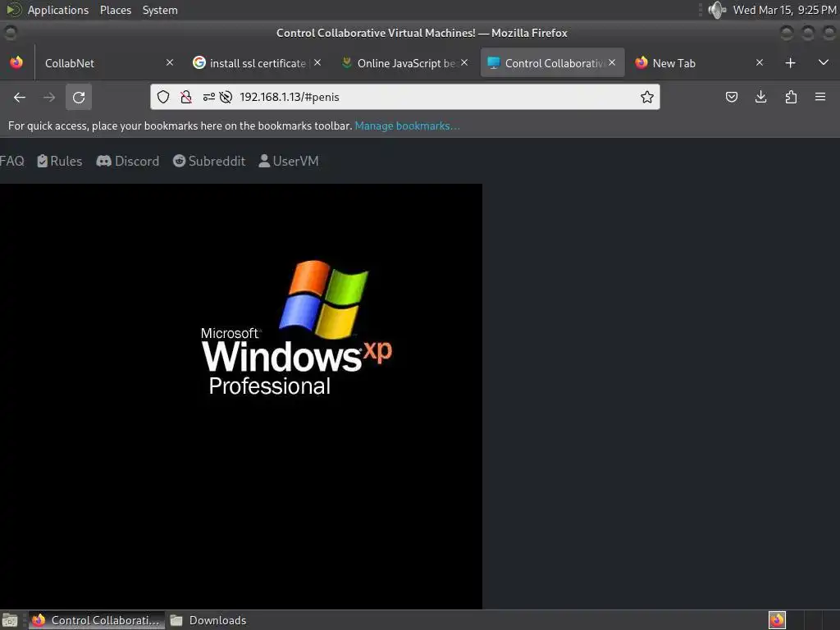Open the Firefox hamburger application menu
This screenshot has height=630, width=840.
[x=820, y=97]
